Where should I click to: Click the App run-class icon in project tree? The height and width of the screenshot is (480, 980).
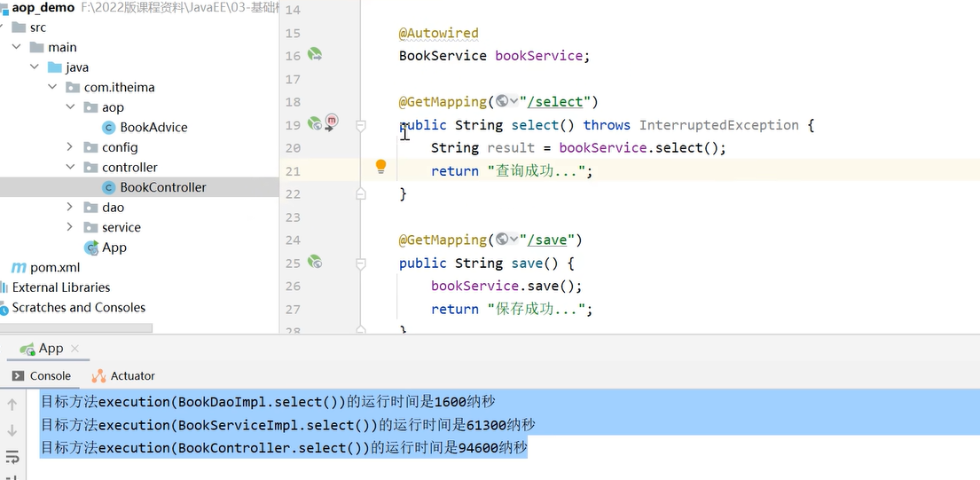91,248
